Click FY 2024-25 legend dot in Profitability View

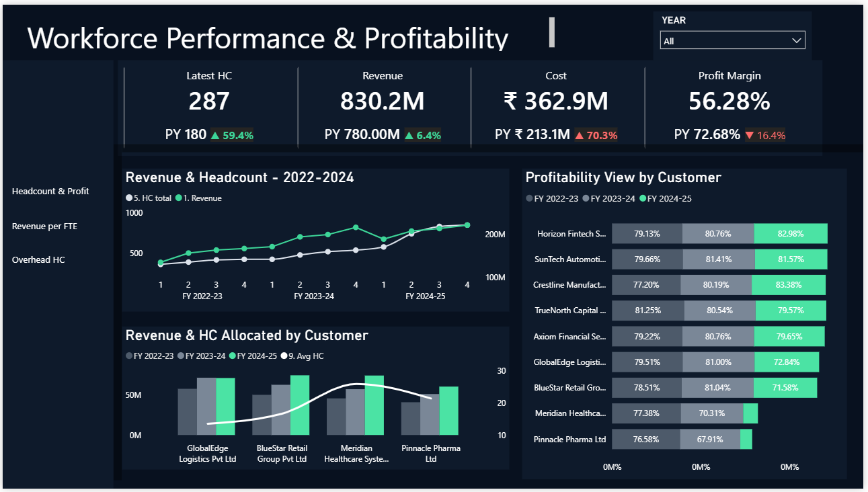pyautogui.click(x=643, y=199)
